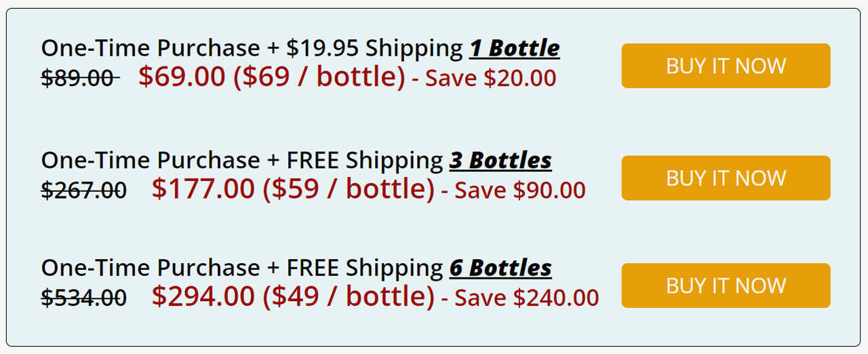The height and width of the screenshot is (354, 868).
Task: Click the "($59 / bottle)" per-bottle price
Action: [348, 189]
